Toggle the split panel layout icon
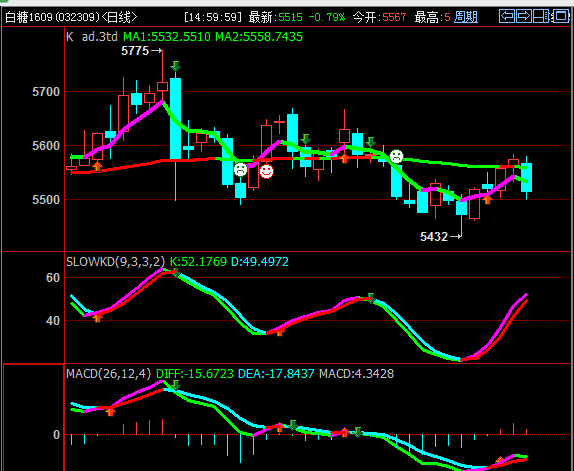Image resolution: width=574 pixels, height=471 pixels. [541, 16]
